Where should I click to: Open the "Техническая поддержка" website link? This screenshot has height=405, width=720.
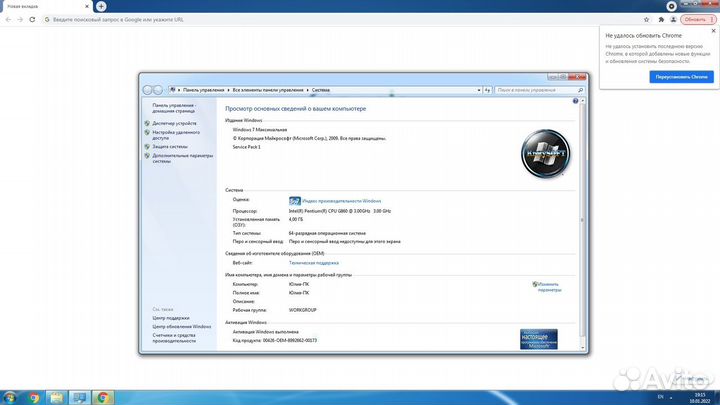[x=313, y=262]
